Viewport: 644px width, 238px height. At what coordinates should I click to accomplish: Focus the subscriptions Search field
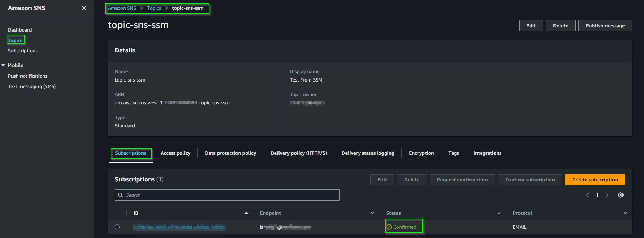pyautogui.click(x=227, y=195)
